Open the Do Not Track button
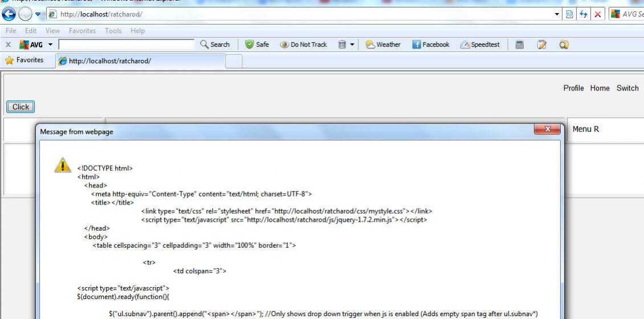The height and width of the screenshot is (319, 644). point(304,44)
